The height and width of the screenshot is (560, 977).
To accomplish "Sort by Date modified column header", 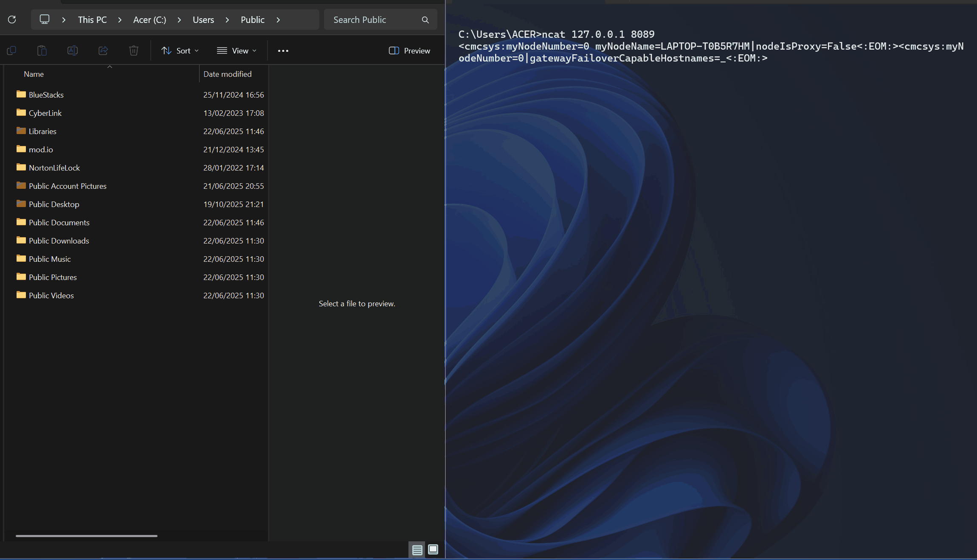I will (228, 74).
